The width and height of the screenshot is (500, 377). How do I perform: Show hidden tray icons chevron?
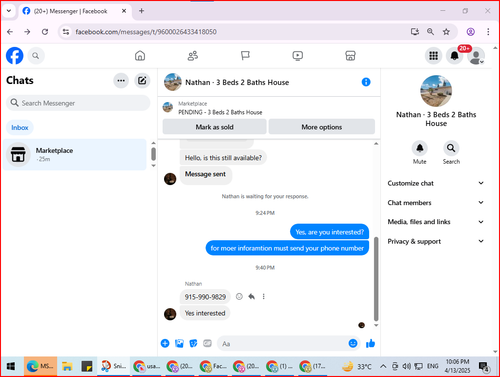click(x=383, y=367)
